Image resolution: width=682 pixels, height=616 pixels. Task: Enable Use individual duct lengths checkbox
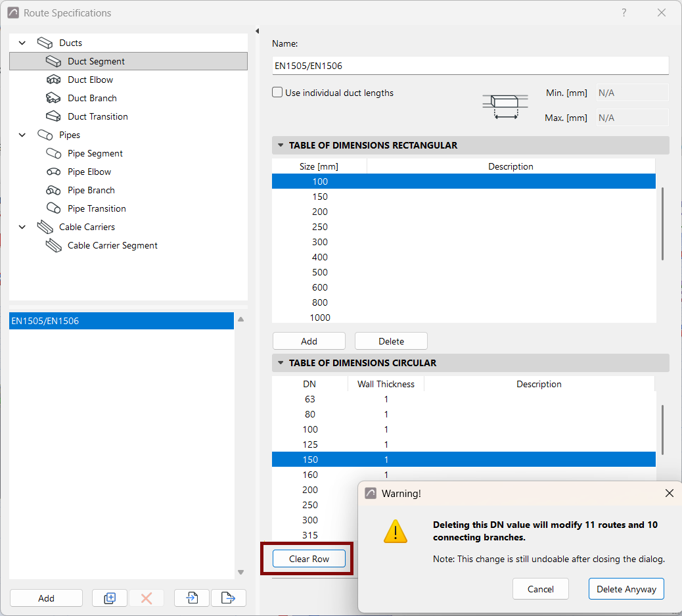click(x=277, y=92)
